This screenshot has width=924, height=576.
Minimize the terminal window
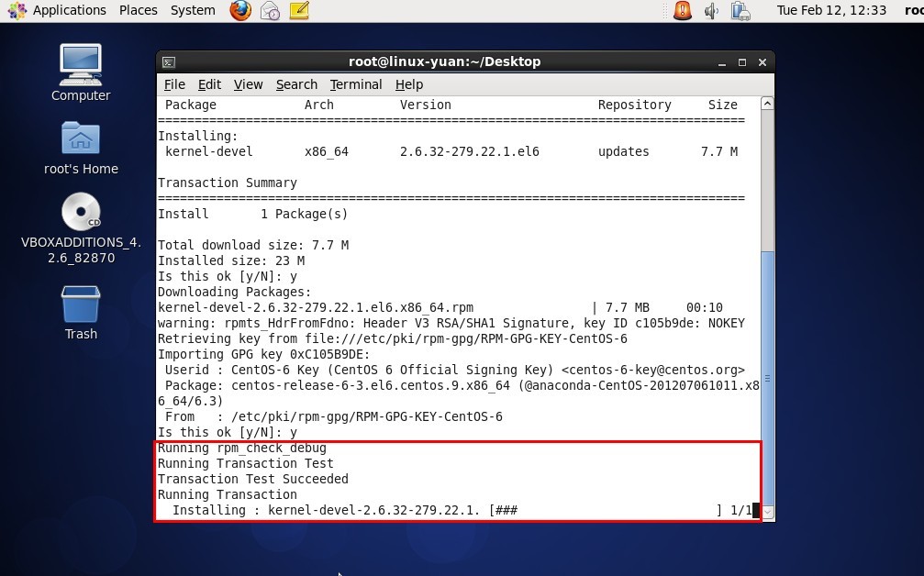tap(722, 62)
